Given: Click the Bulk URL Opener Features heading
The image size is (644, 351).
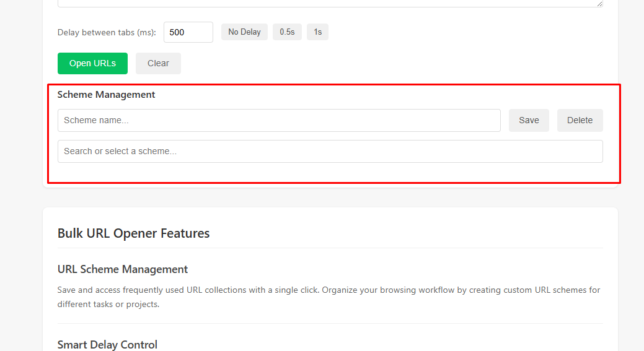Looking at the screenshot, I should (x=133, y=233).
